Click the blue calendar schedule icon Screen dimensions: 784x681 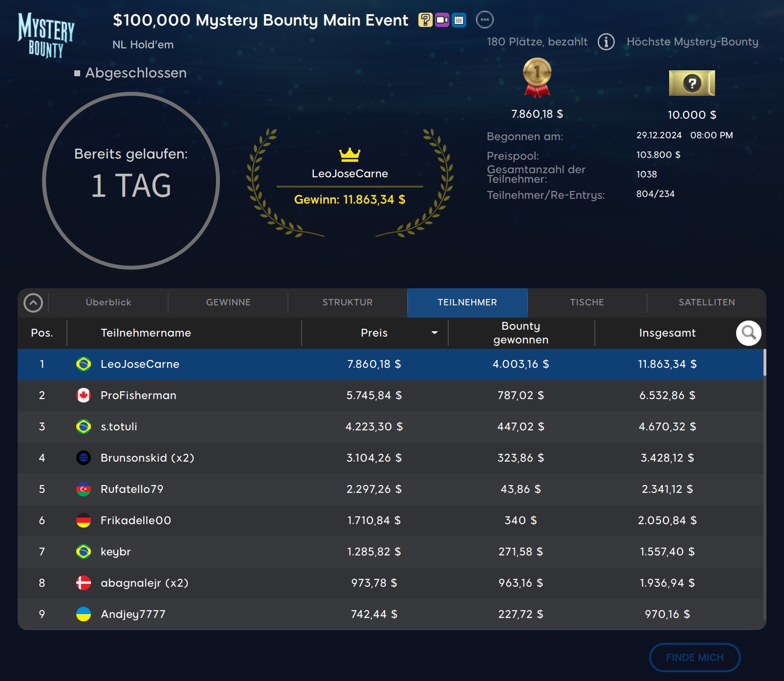pyautogui.click(x=458, y=20)
